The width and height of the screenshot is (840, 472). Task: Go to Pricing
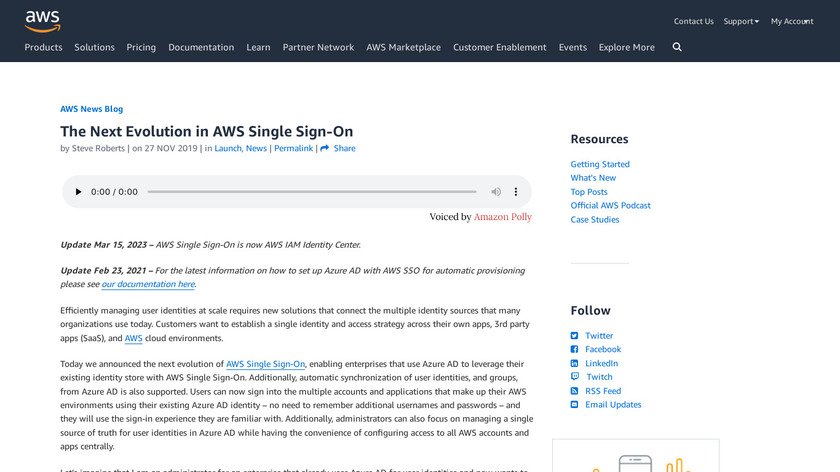[x=141, y=47]
